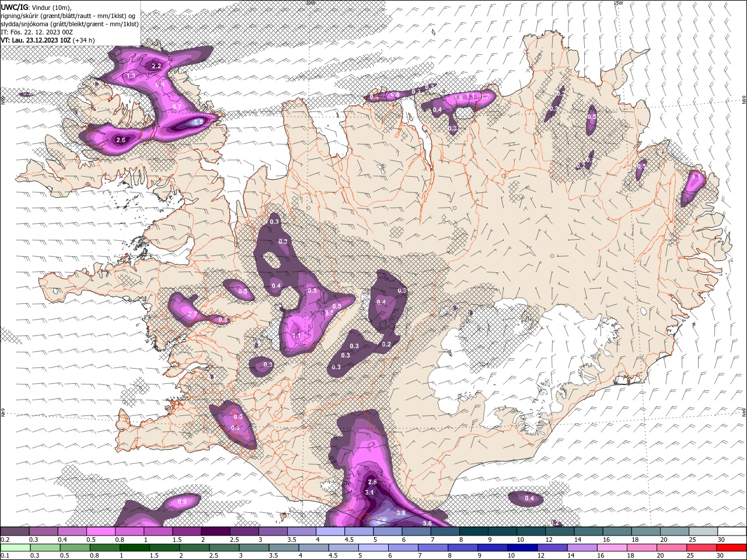This screenshot has height=560, width=747.
Task: Click the pale gray snow swatch between 25 and 30
Action: [x=703, y=531]
